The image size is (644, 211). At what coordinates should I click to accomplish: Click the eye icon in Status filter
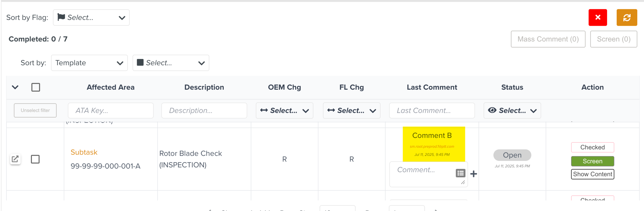point(492,110)
